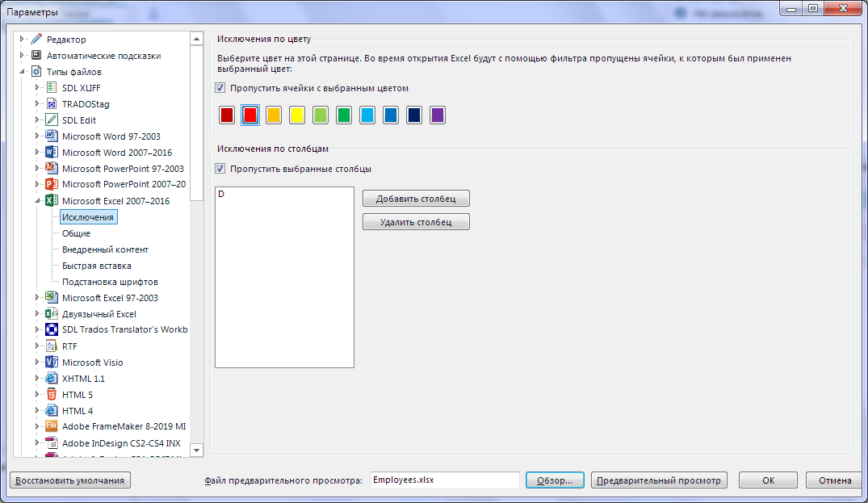Click the TRADOStag file type icon

click(x=52, y=104)
